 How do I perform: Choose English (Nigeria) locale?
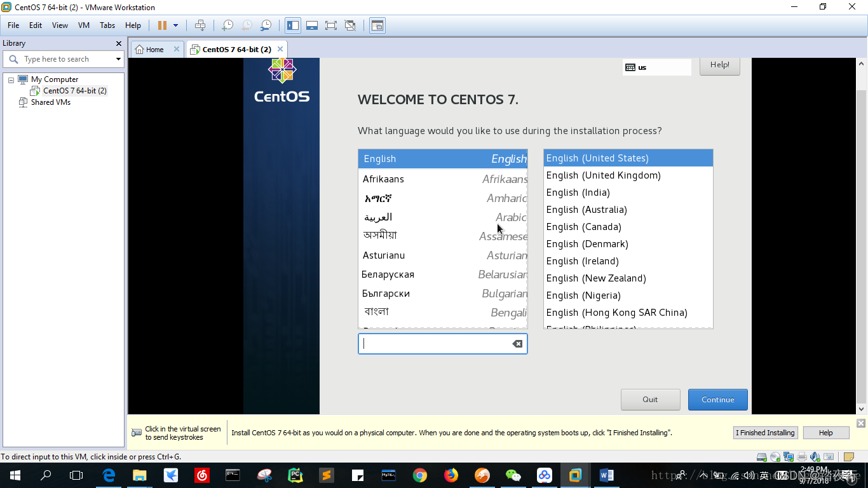tap(628, 295)
